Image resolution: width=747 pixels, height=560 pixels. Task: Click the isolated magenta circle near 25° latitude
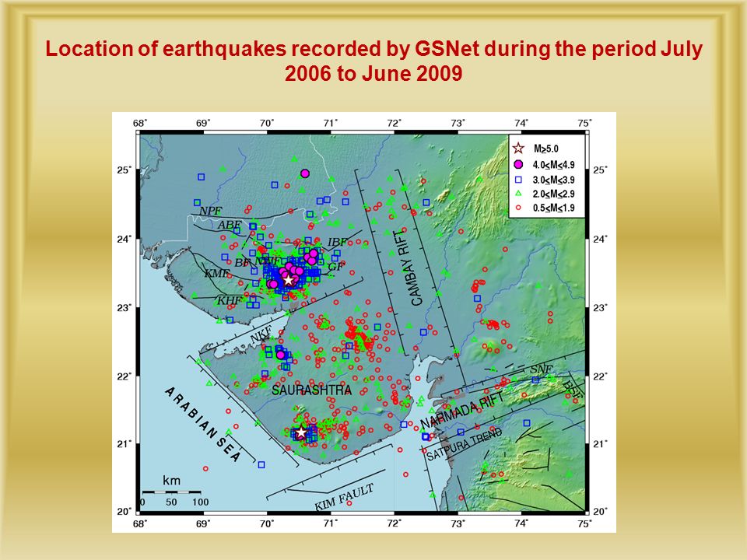[305, 173]
